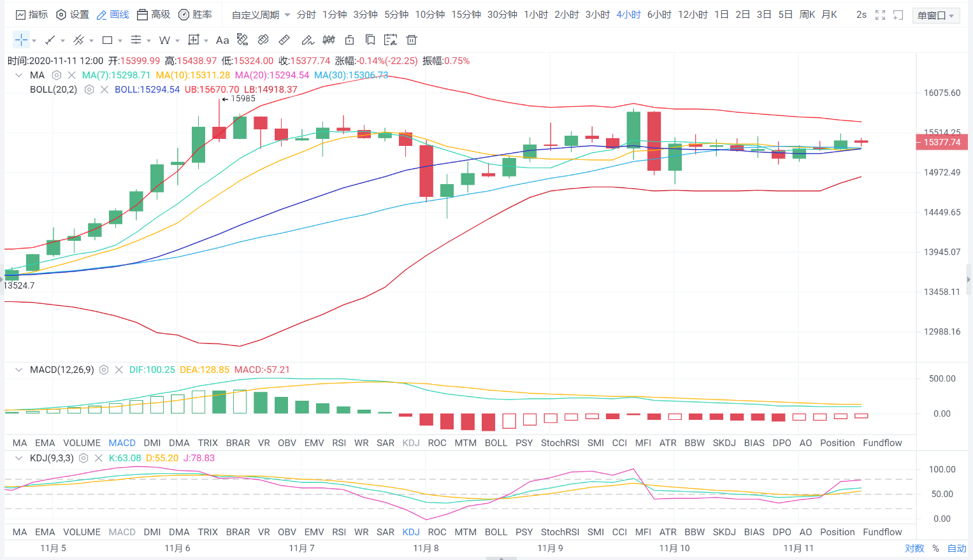Toggle the 对数 logarithmic scale option

(914, 549)
